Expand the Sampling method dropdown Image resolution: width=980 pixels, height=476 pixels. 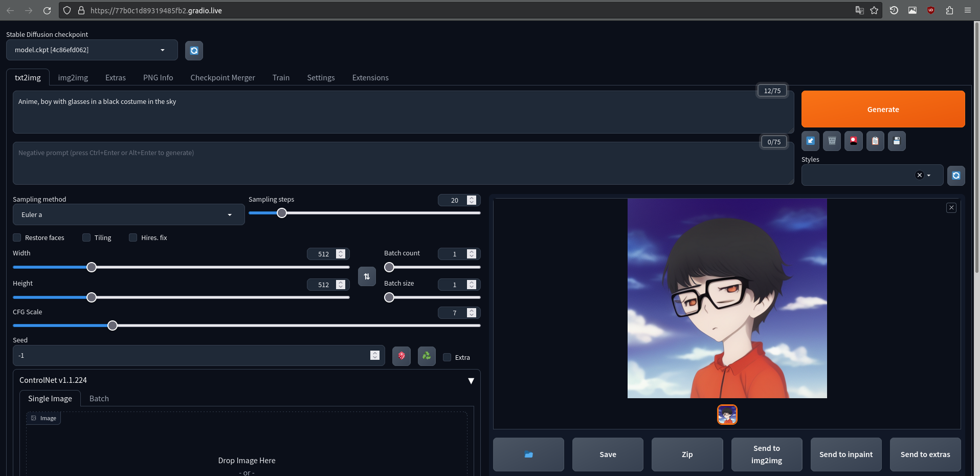pyautogui.click(x=128, y=215)
